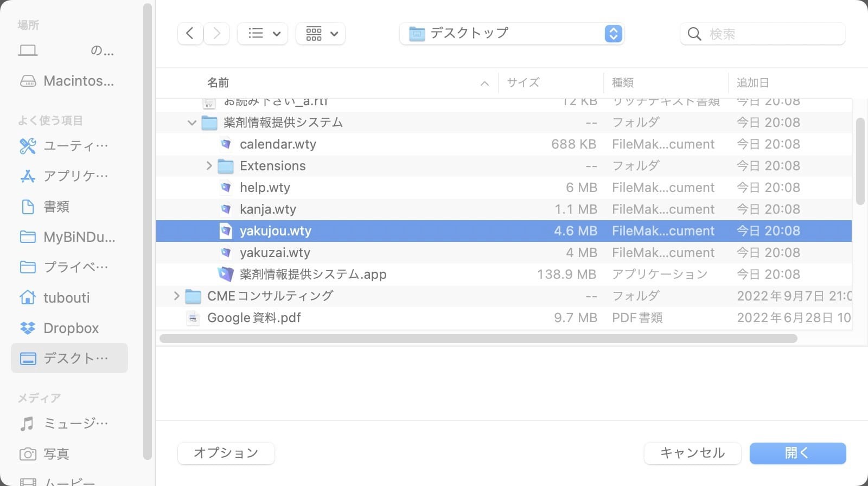Click the 138.9 MB size cell

click(x=566, y=274)
